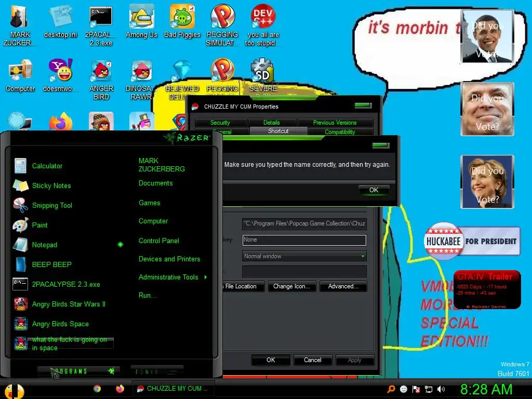Click the orange magnifier tray icon
532x399 pixels.
coord(391,389)
